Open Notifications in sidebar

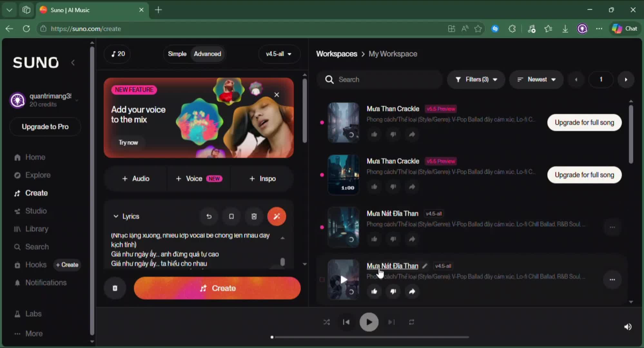40,283
